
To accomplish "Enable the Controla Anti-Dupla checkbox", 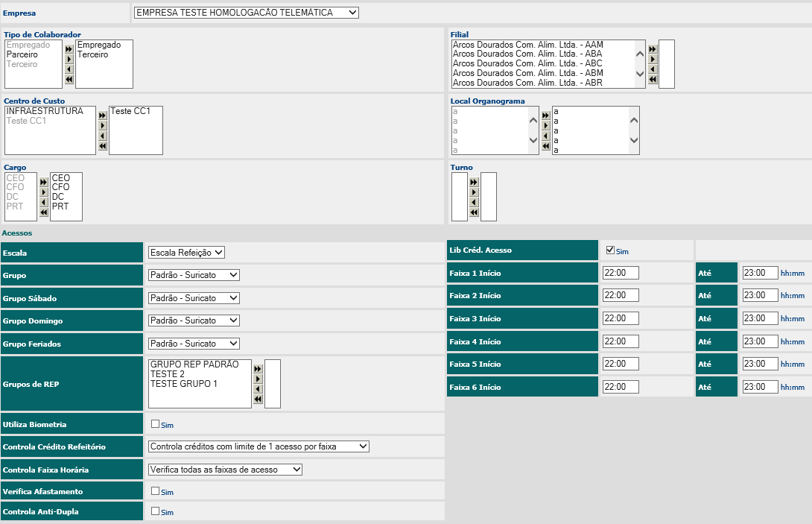I will click(x=155, y=511).
